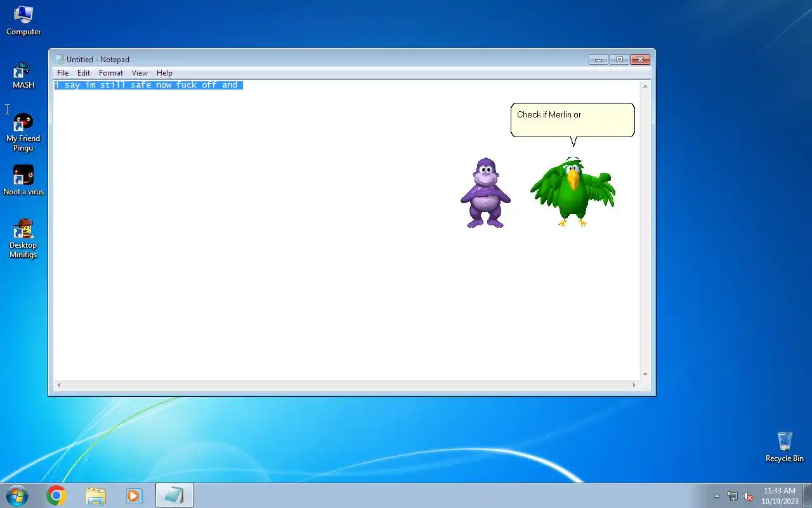This screenshot has width=812, height=508.
Task: Select the MASH desktop shortcut
Action: click(23, 76)
